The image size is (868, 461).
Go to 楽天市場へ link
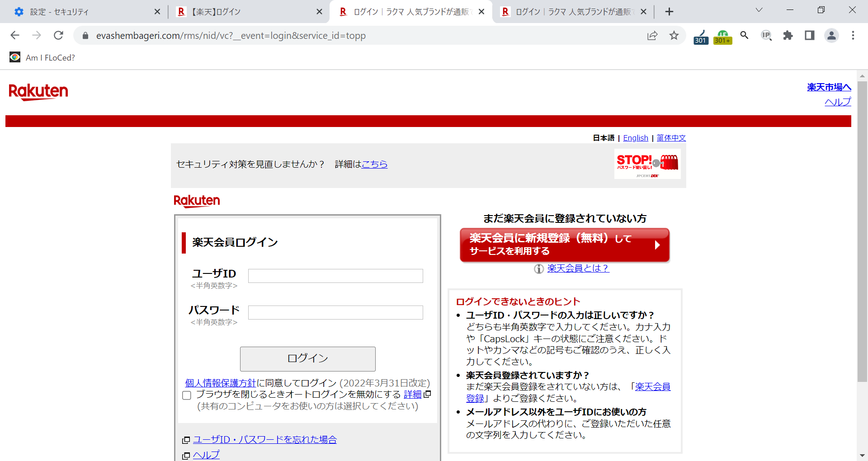pyautogui.click(x=829, y=87)
